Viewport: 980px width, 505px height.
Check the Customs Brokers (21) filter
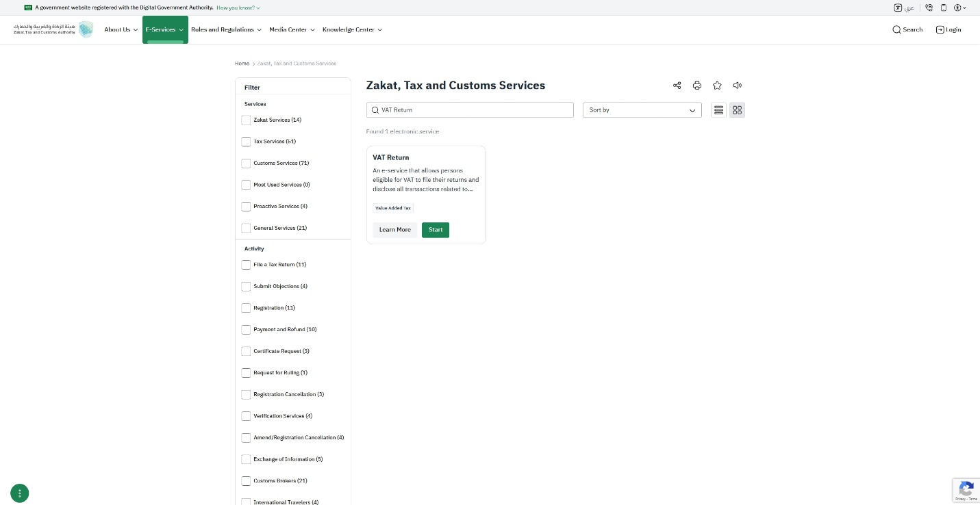(x=246, y=481)
